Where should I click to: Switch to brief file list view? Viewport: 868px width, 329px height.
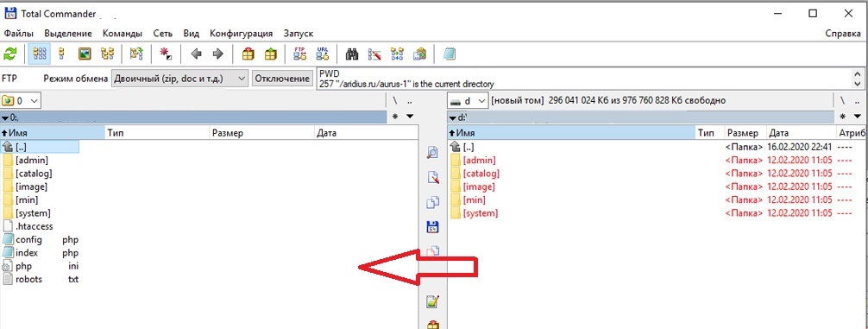coord(40,54)
